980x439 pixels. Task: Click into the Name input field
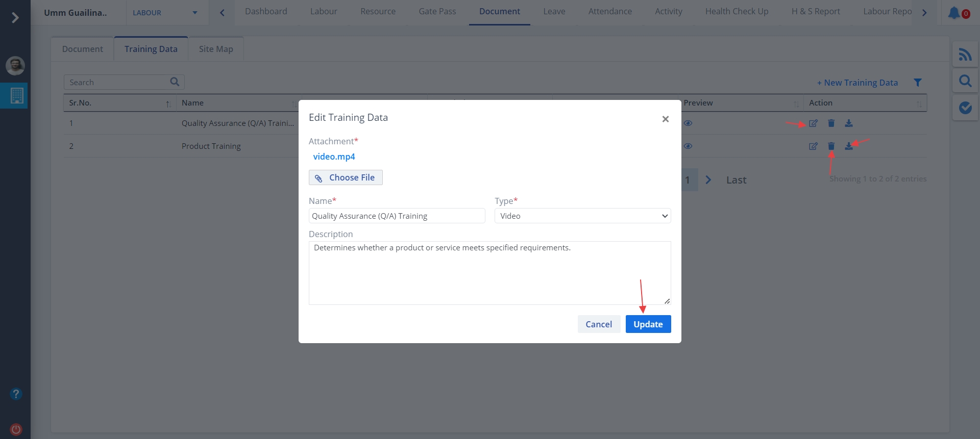(x=397, y=216)
